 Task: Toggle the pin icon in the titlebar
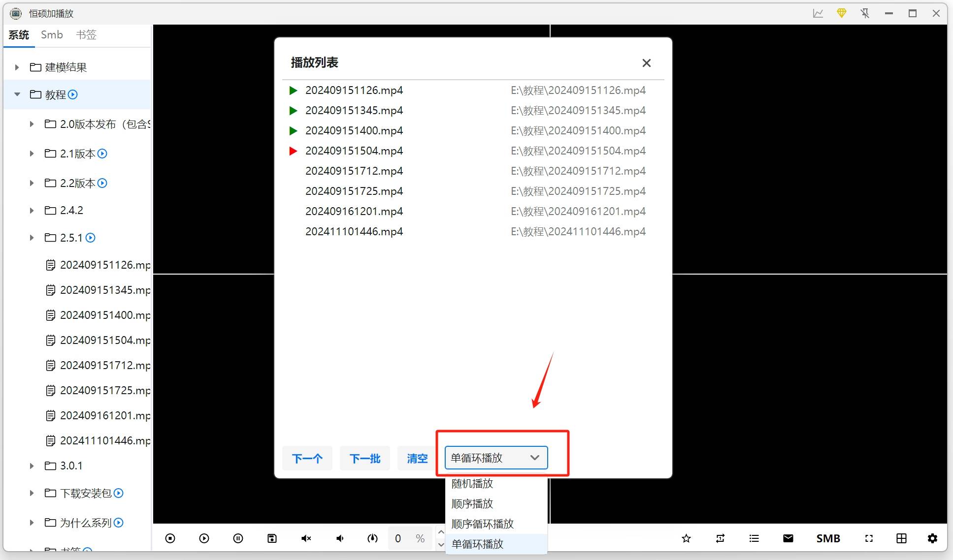coord(865,13)
